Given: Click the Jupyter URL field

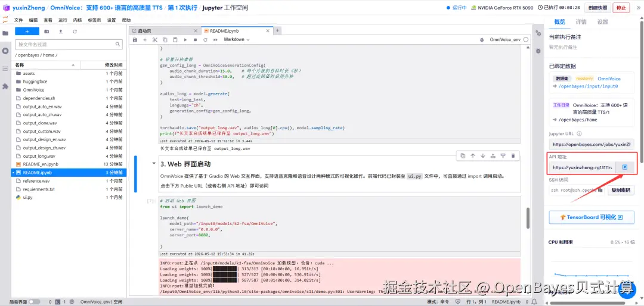Looking at the screenshot, I should 592,145.
